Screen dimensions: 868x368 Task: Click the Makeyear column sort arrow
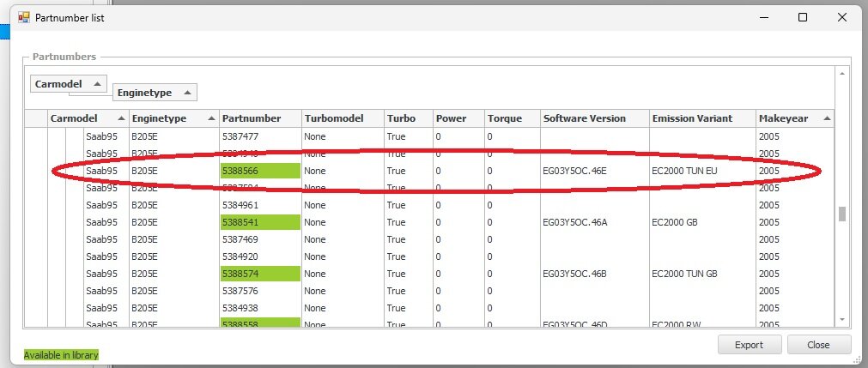click(x=825, y=118)
